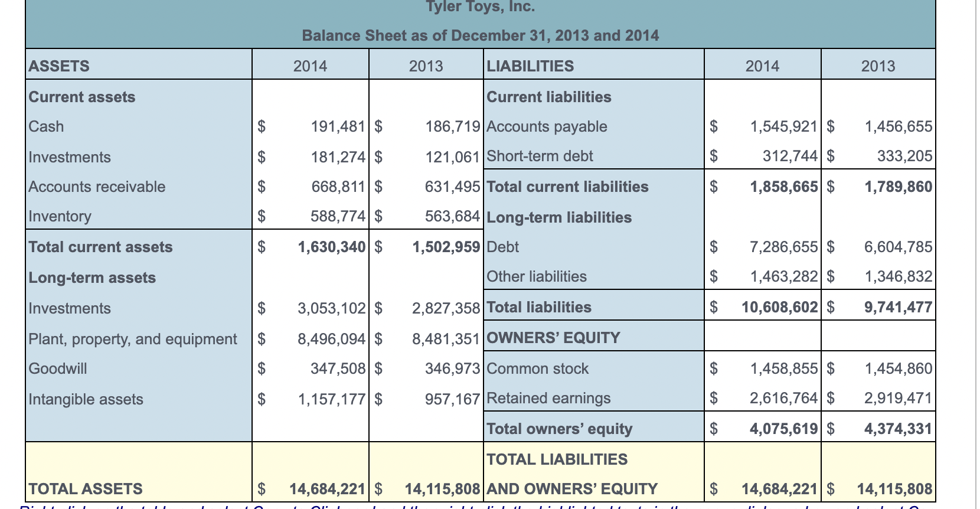Click long-term Investments 2,827,358
Viewport: 980px width, 509px height.
click(x=446, y=309)
